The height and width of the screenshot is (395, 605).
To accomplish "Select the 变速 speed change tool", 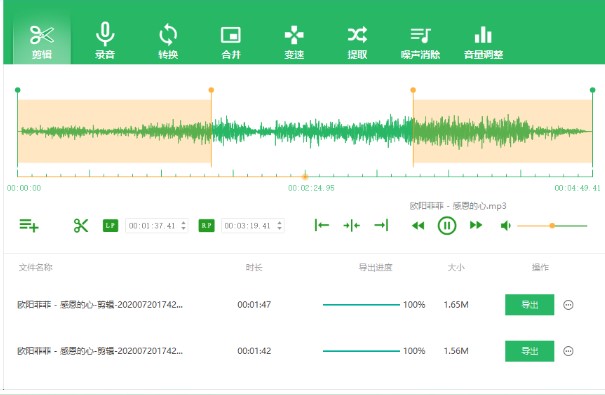I will (294, 41).
